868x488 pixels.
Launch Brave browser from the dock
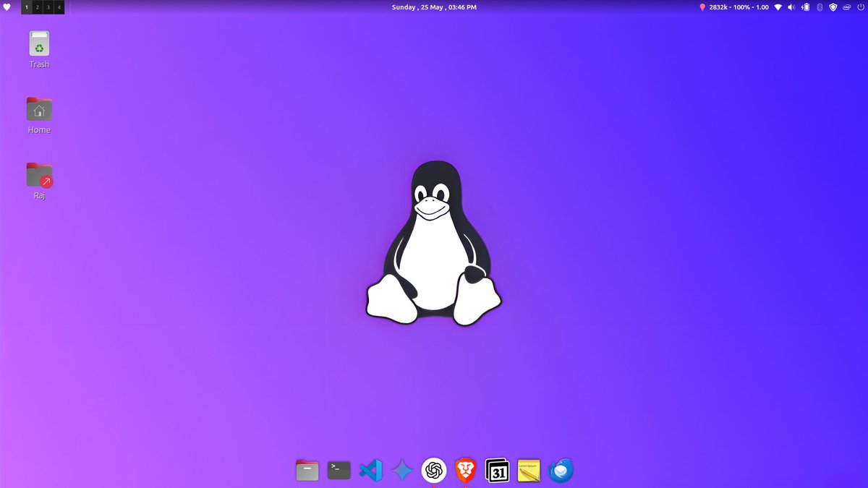click(466, 471)
